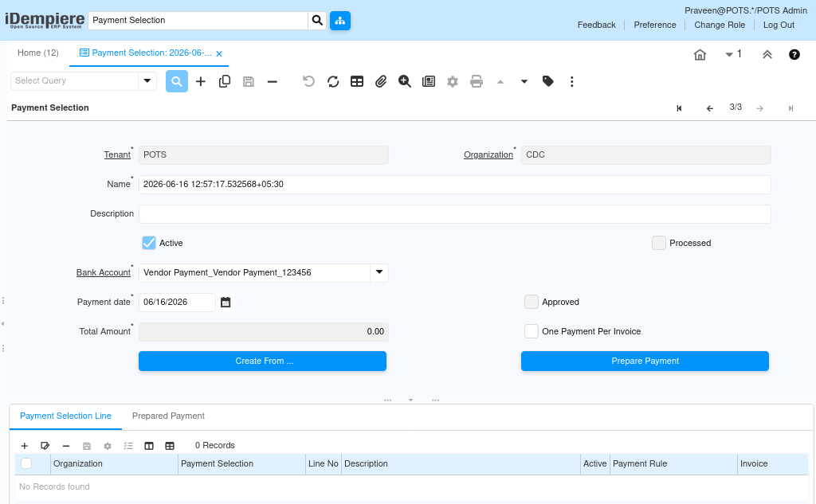Delete line with the detail minus icon
Viewport: 816px width, 504px height.
[x=66, y=446]
